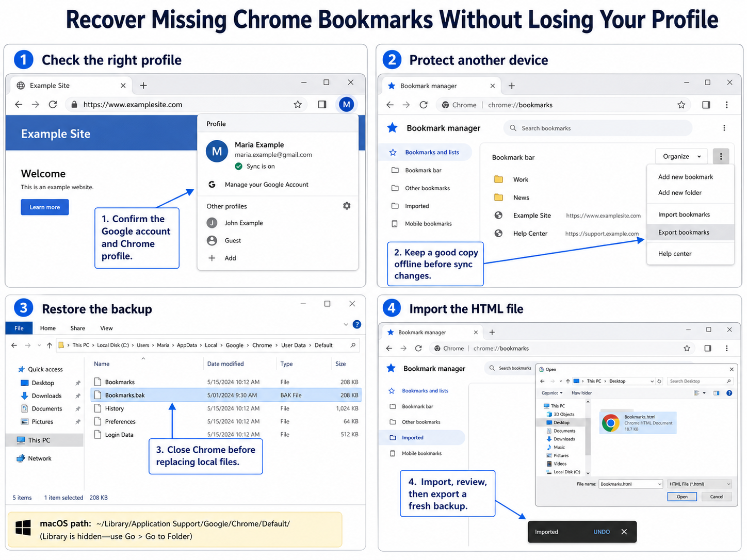Image resolution: width=747 pixels, height=560 pixels.
Task: Select the History file
Action: coord(226,408)
